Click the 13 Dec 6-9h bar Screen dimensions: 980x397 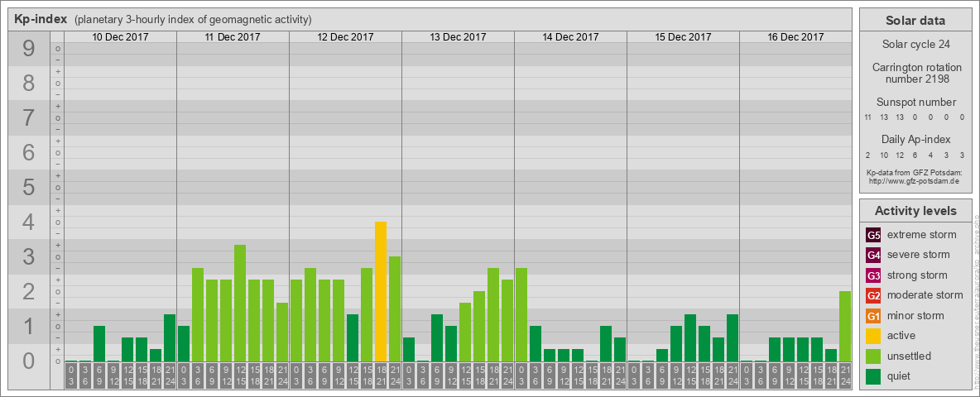click(x=437, y=337)
